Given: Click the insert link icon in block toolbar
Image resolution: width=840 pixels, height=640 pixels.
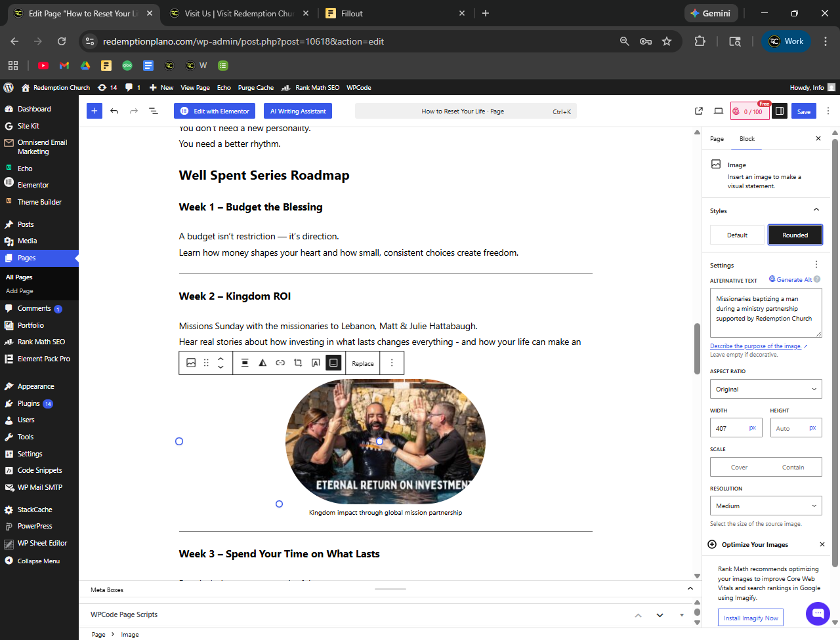Looking at the screenshot, I should pos(280,363).
